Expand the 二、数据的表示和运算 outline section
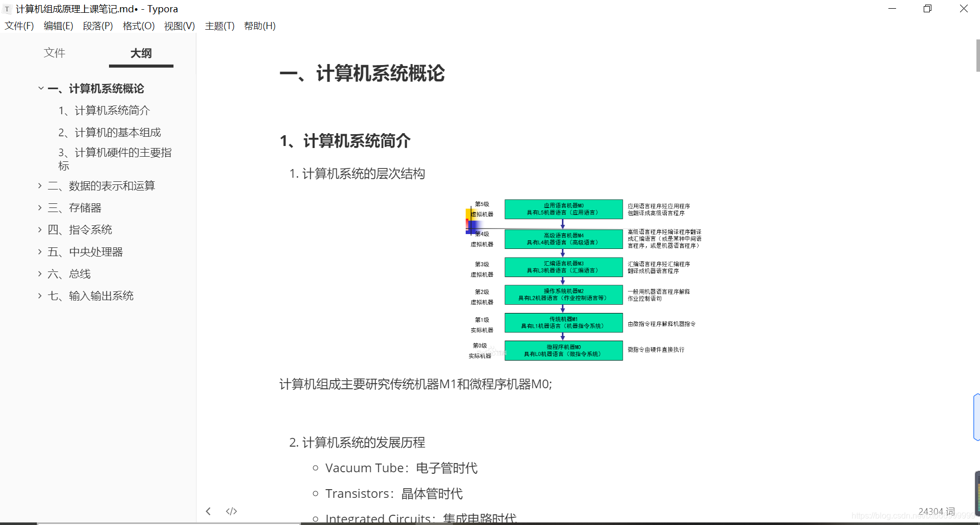The image size is (980, 525). click(x=40, y=185)
